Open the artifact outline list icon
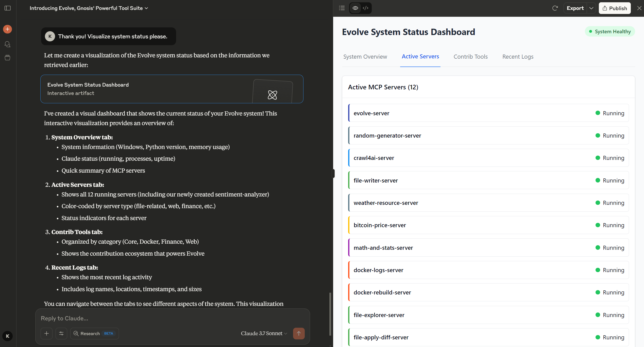 tap(342, 8)
